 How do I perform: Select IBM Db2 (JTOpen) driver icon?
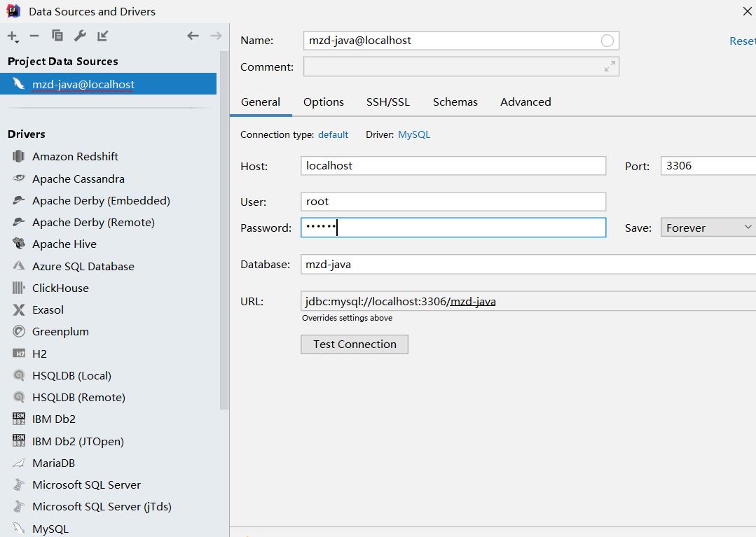(x=18, y=440)
